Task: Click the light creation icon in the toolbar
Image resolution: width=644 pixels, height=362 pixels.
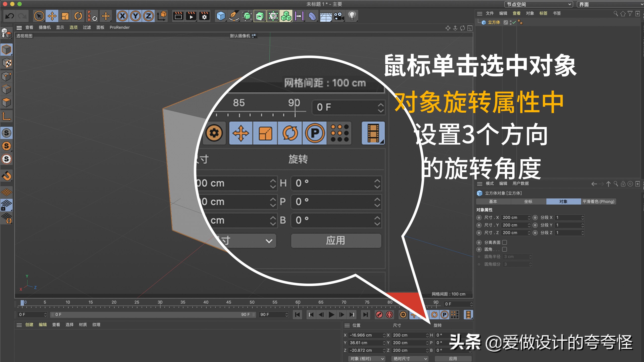Action: (352, 16)
